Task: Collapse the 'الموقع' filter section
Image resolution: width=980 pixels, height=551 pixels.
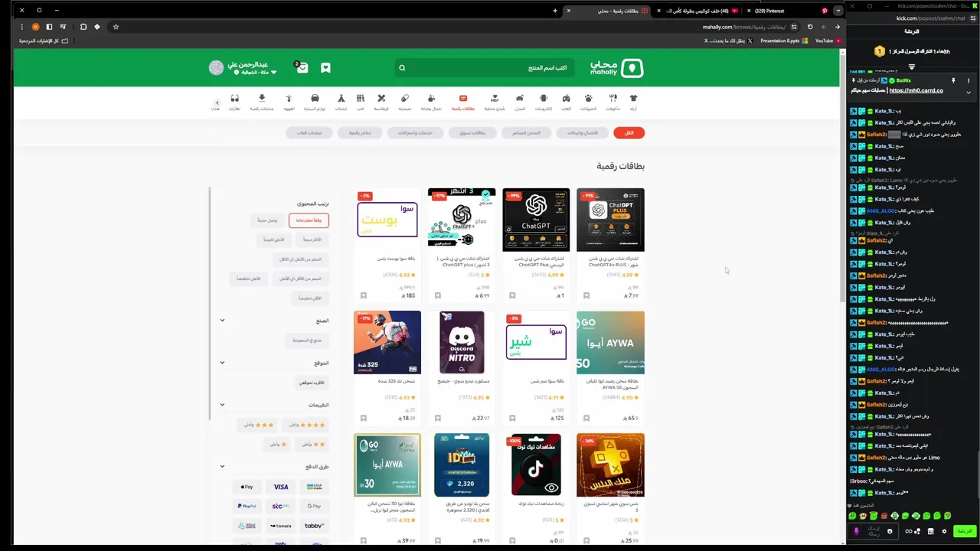Action: 222,363
